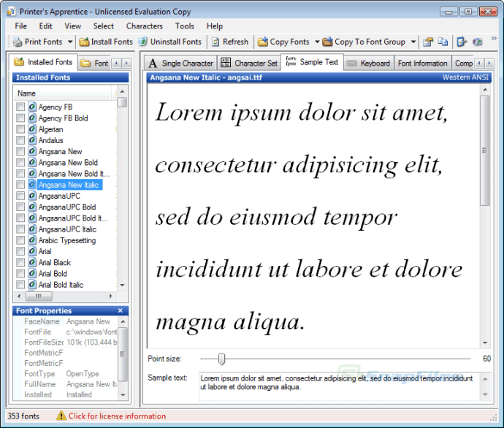Tick the Arial Black checkbox

(20, 262)
